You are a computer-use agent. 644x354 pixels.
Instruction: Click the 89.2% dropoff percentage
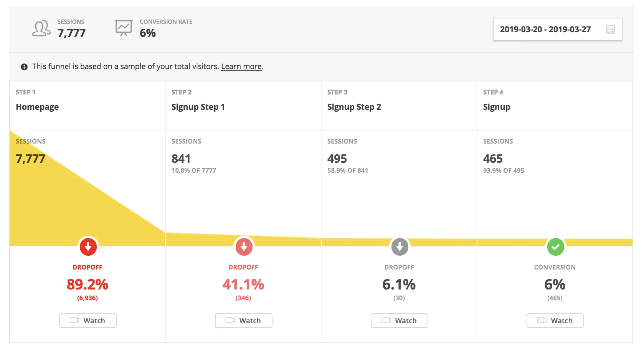point(88,285)
